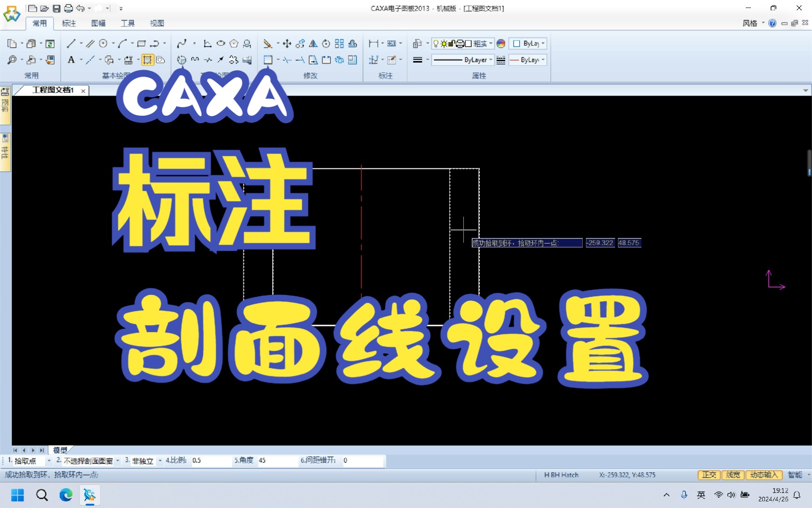The width and height of the screenshot is (812, 508).
Task: Select the Arc drawing tool
Action: point(122,44)
